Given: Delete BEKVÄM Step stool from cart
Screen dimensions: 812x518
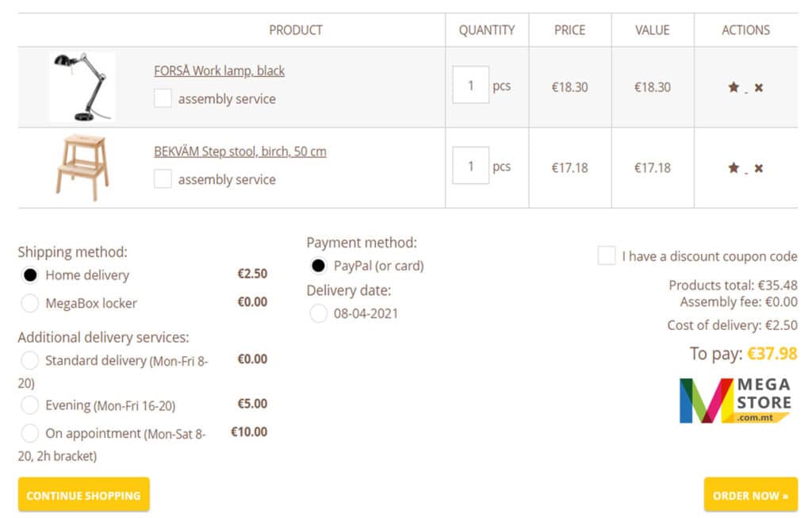Looking at the screenshot, I should 759,168.
